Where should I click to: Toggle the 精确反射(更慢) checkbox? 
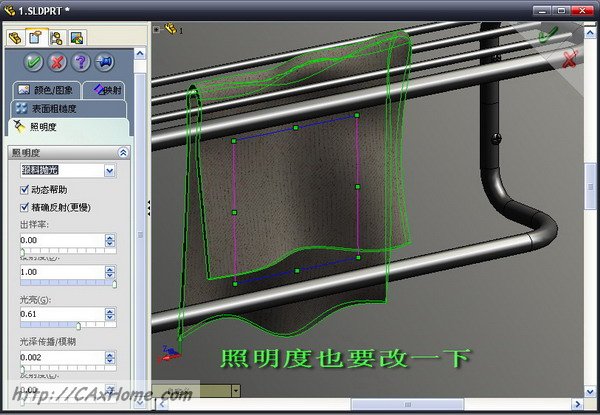24,207
